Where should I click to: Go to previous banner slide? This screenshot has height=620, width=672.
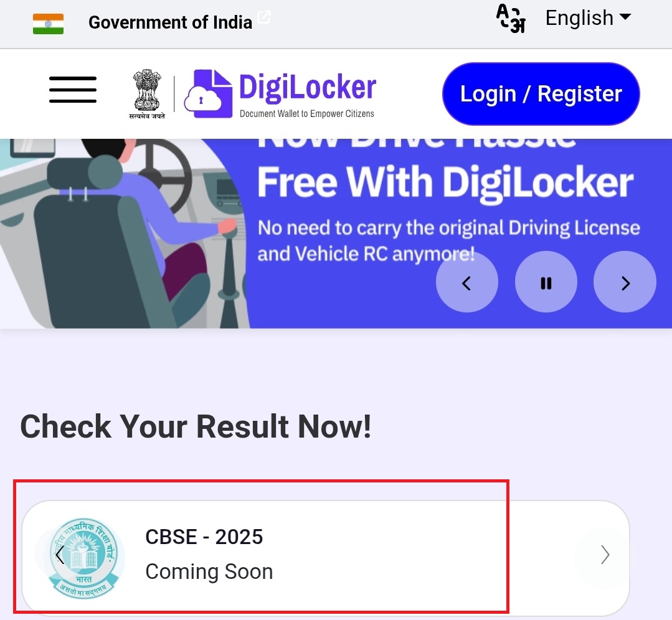(467, 283)
